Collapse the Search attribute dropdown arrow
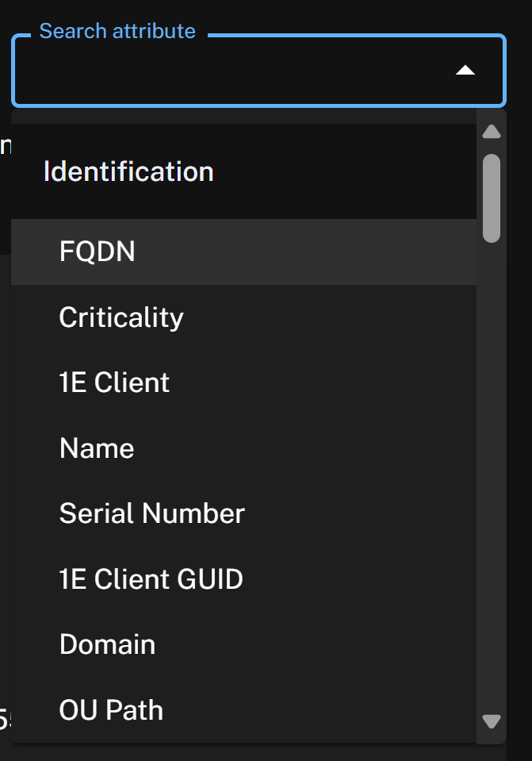This screenshot has width=532, height=761. click(465, 71)
